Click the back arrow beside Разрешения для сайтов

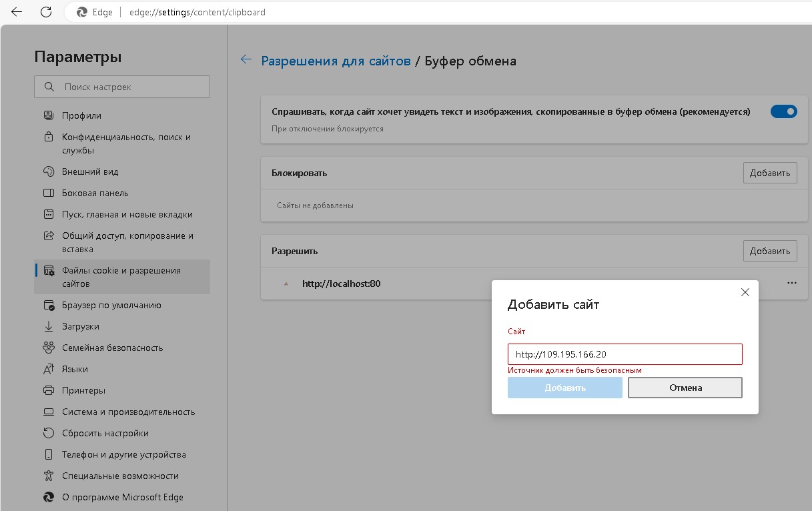[x=246, y=60]
